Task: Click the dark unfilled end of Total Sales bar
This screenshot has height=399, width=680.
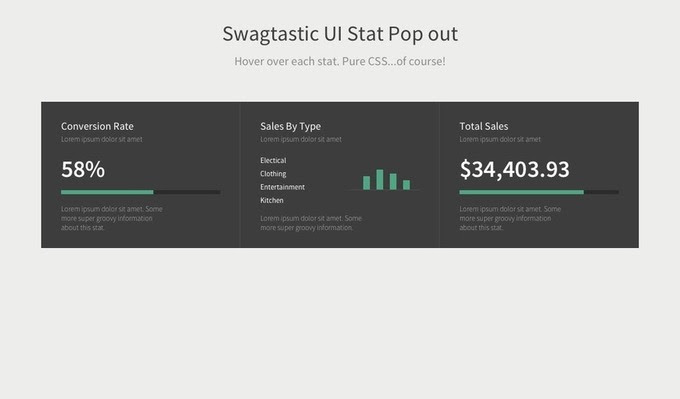Action: click(x=602, y=192)
